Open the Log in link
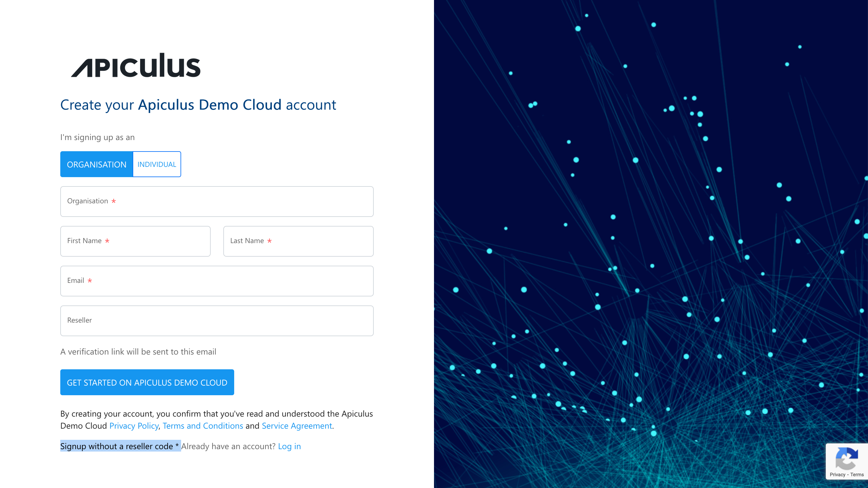The height and width of the screenshot is (488, 868). click(x=289, y=446)
